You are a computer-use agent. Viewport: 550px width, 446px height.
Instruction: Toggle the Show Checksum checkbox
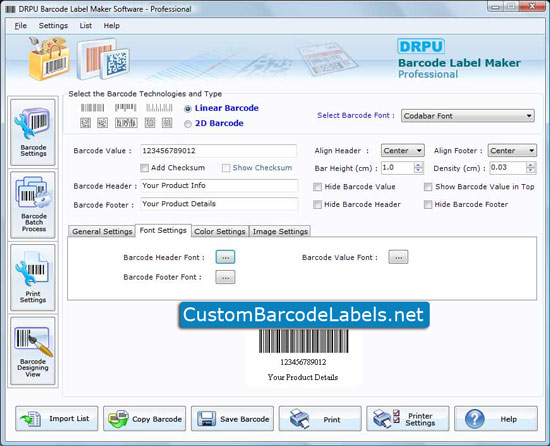pos(226,168)
